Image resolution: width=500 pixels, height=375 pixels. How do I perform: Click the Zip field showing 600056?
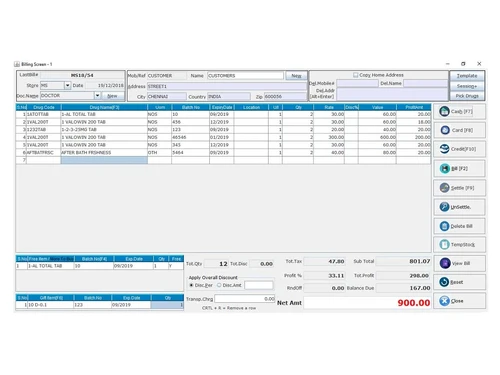point(285,97)
